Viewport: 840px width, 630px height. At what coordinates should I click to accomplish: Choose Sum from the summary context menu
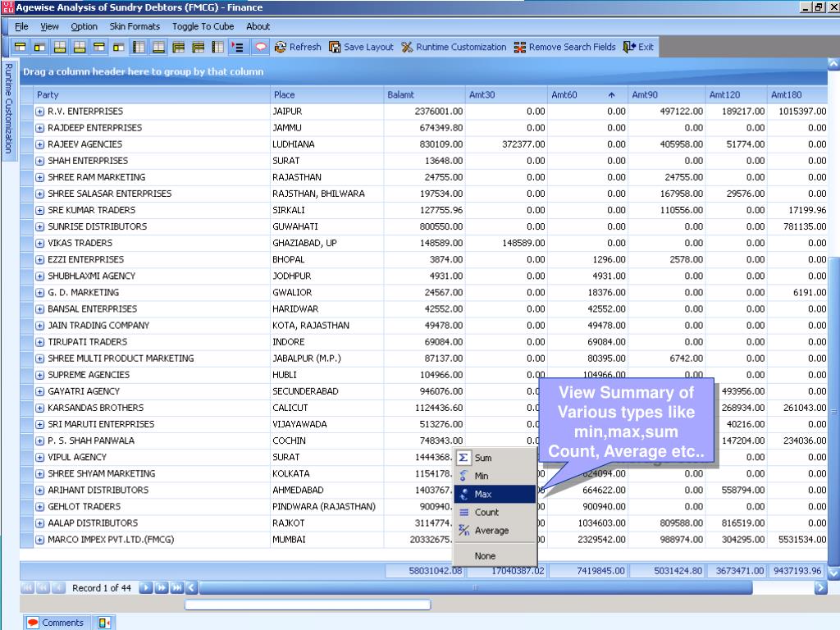(x=495, y=458)
